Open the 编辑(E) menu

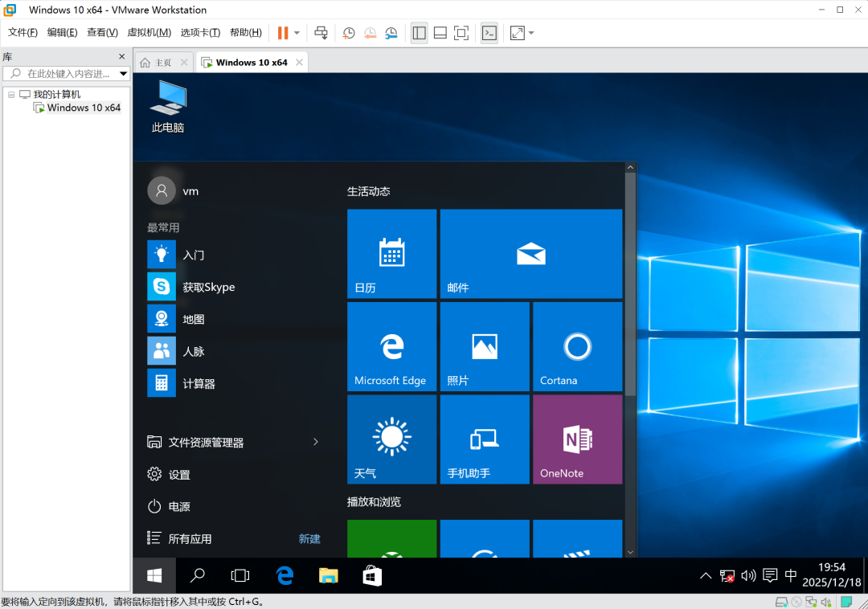[62, 32]
